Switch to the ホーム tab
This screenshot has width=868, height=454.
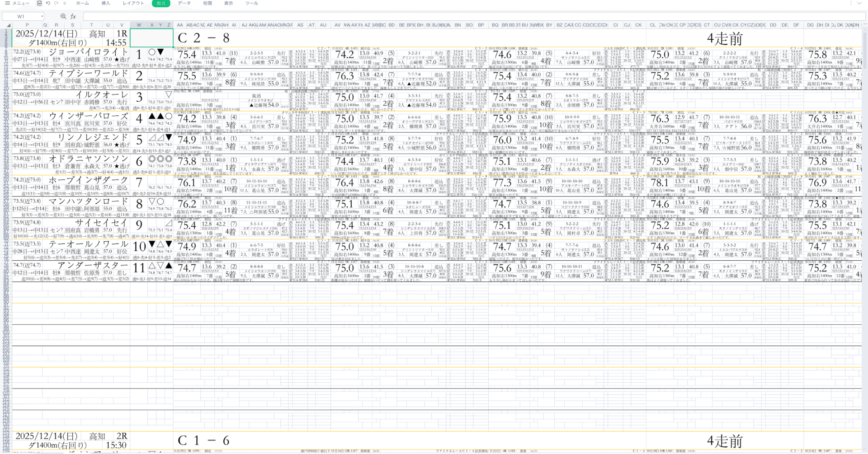click(82, 3)
